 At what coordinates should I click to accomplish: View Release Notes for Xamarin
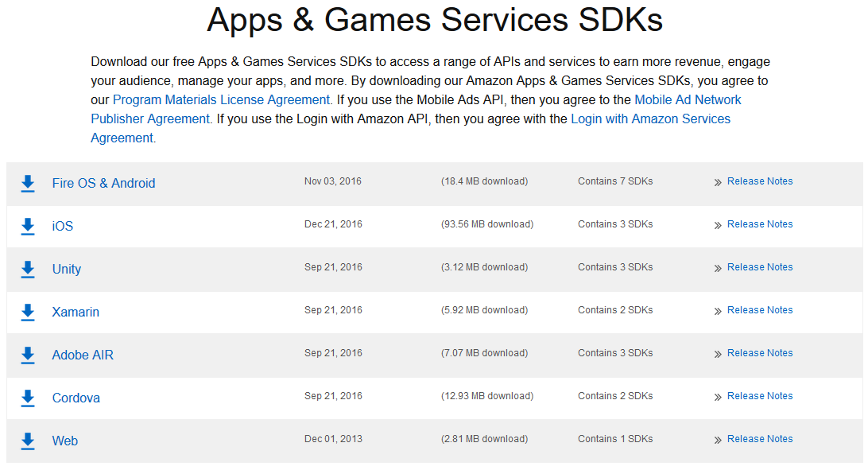coord(760,310)
